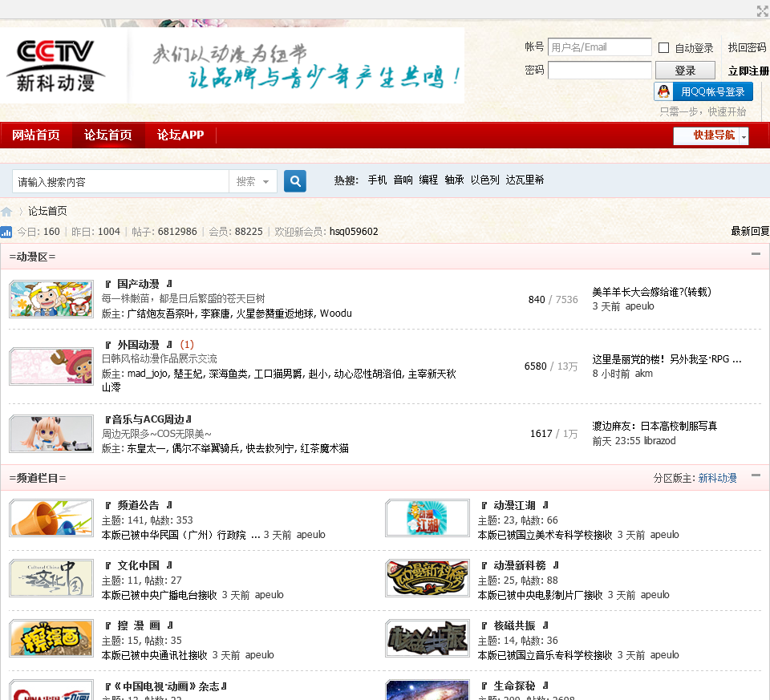The image size is (770, 700).
Task: Open user librazod profile link
Action: [x=659, y=441]
